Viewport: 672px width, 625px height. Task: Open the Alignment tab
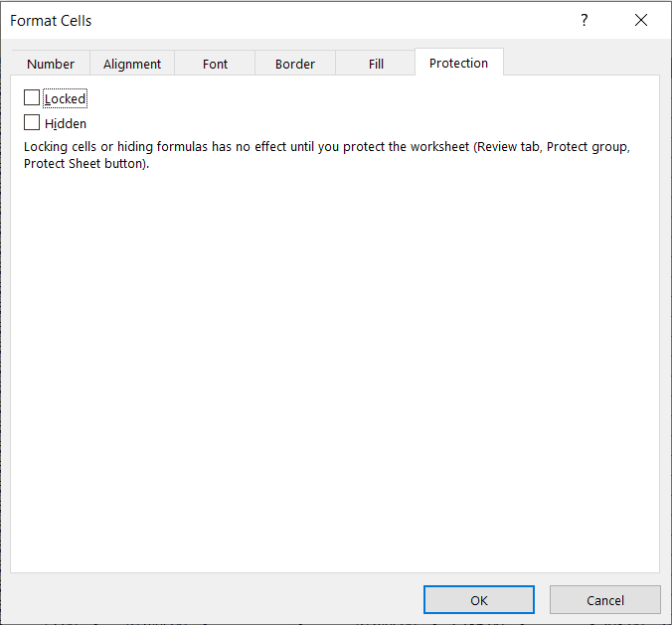pyautogui.click(x=132, y=64)
